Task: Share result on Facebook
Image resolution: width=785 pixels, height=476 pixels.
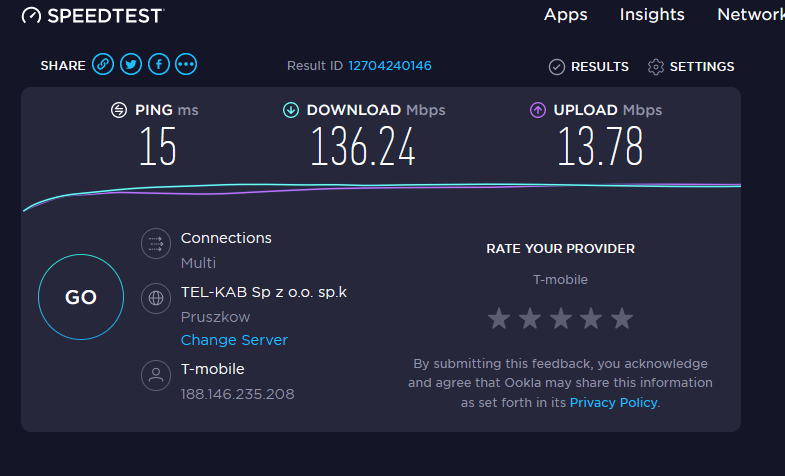Action: pyautogui.click(x=159, y=64)
